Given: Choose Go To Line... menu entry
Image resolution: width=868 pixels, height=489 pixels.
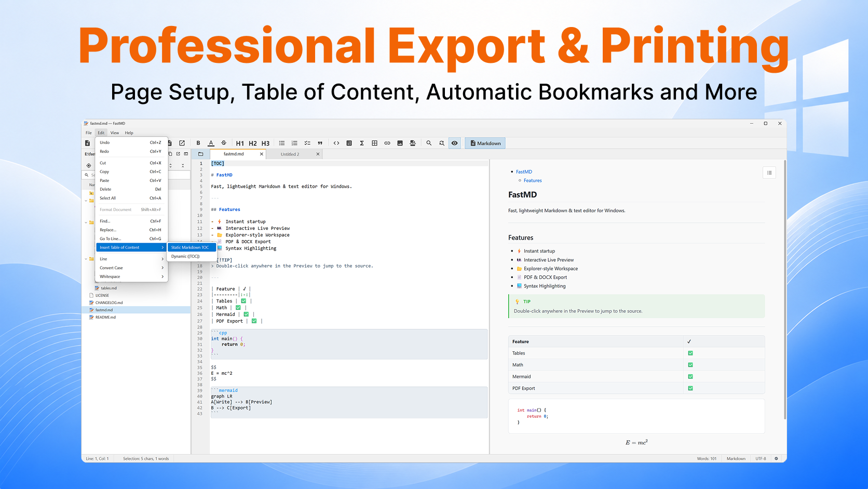Looking at the screenshot, I should [131, 239].
